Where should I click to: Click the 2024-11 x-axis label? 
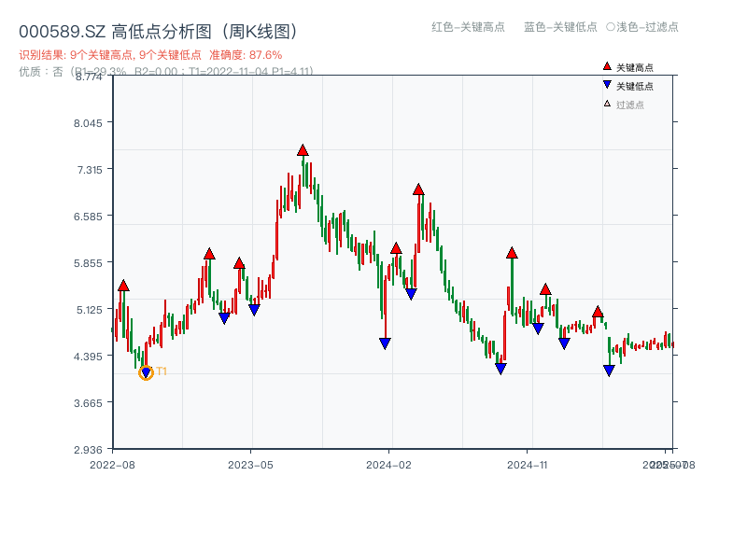pyautogui.click(x=527, y=465)
